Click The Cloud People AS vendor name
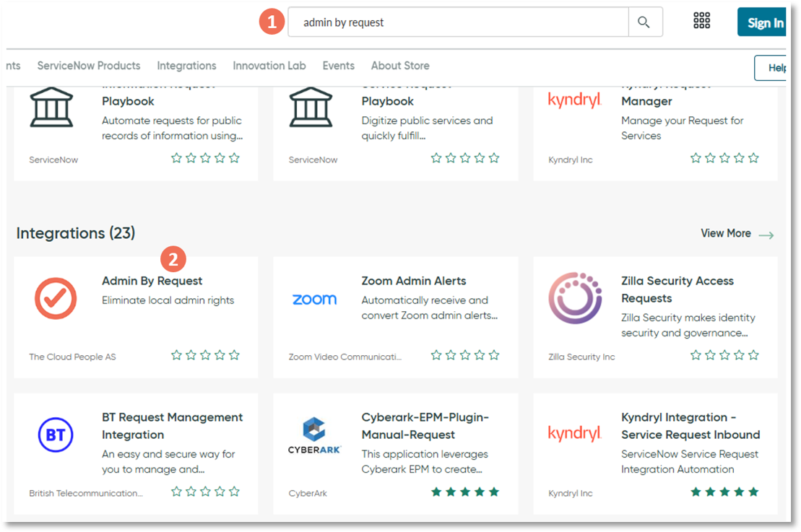 click(72, 357)
